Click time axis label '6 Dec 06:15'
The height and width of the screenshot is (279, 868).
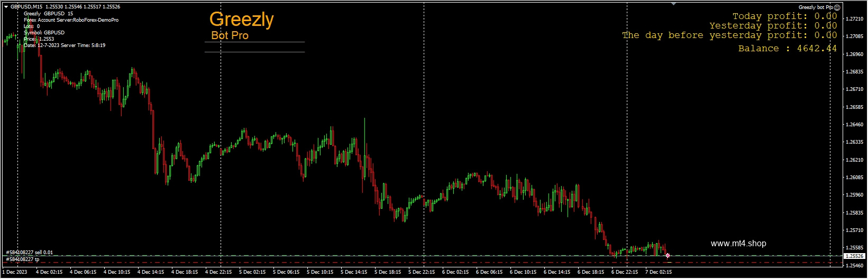(489, 272)
